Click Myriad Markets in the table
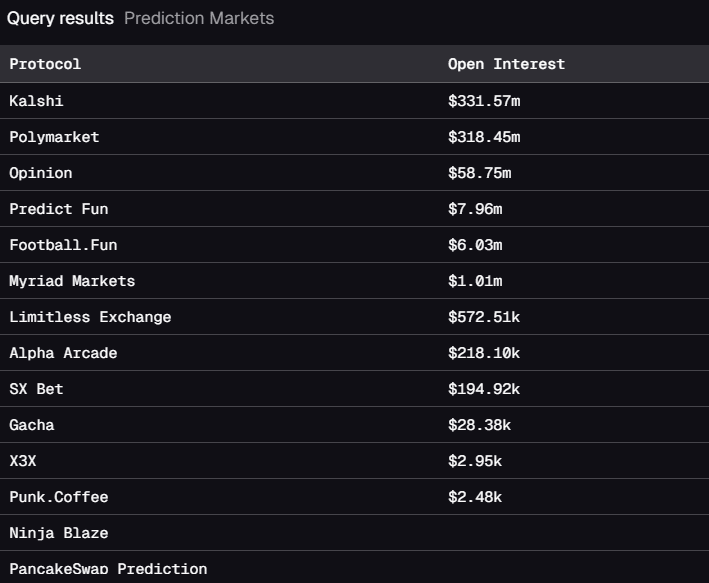The width and height of the screenshot is (709, 583). (x=72, y=281)
